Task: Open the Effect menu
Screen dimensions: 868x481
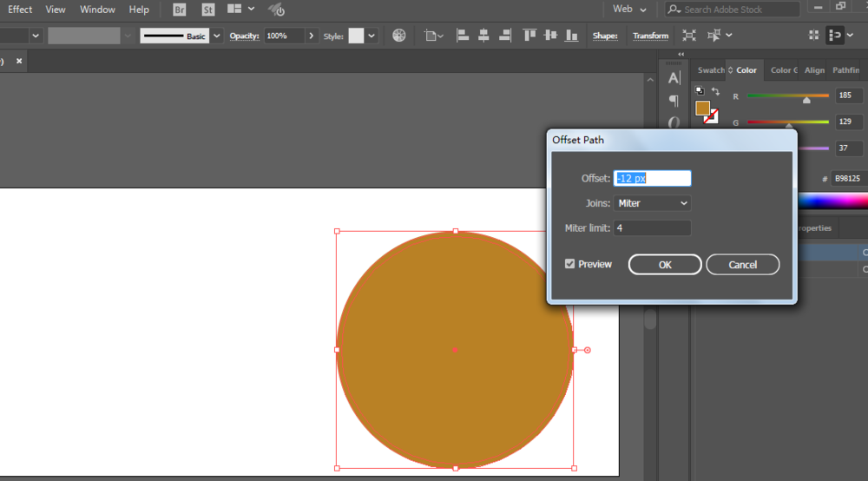Action: click(19, 10)
